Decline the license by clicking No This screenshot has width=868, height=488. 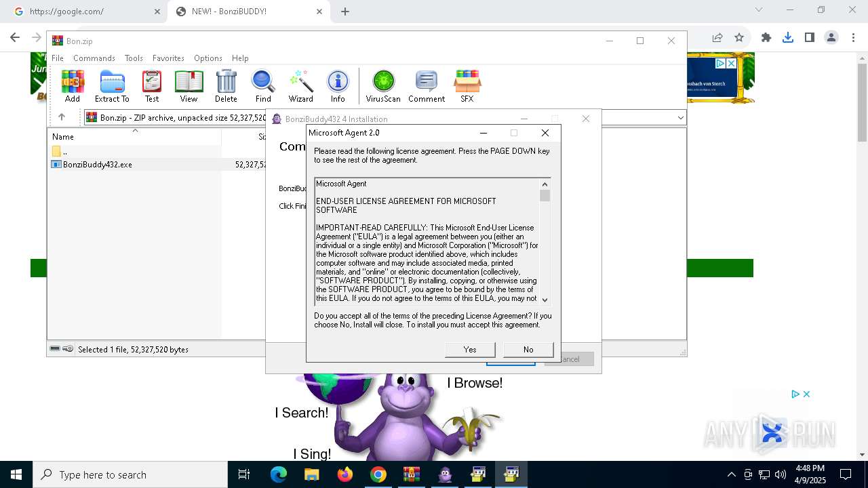pyautogui.click(x=528, y=350)
